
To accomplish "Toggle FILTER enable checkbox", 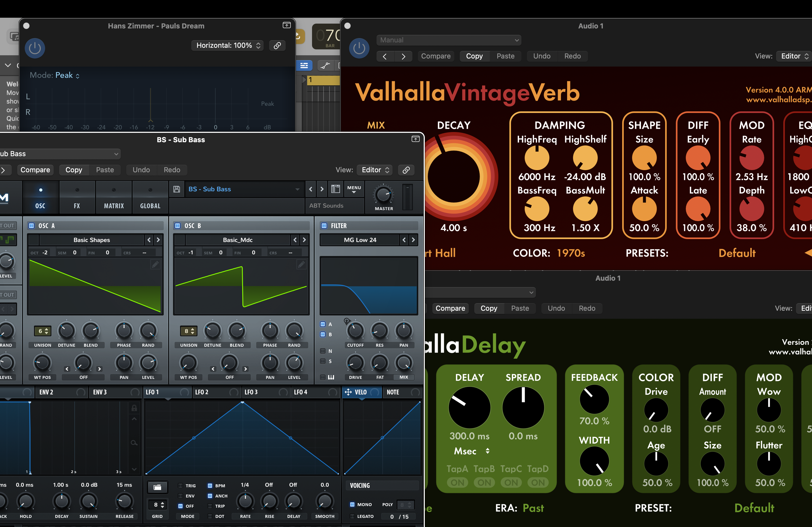I will pyautogui.click(x=324, y=226).
